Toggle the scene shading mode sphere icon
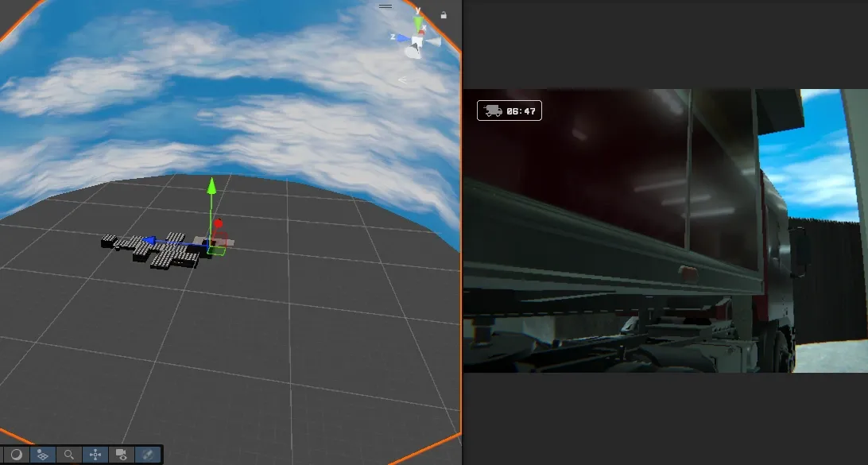868x465 pixels. click(16, 455)
